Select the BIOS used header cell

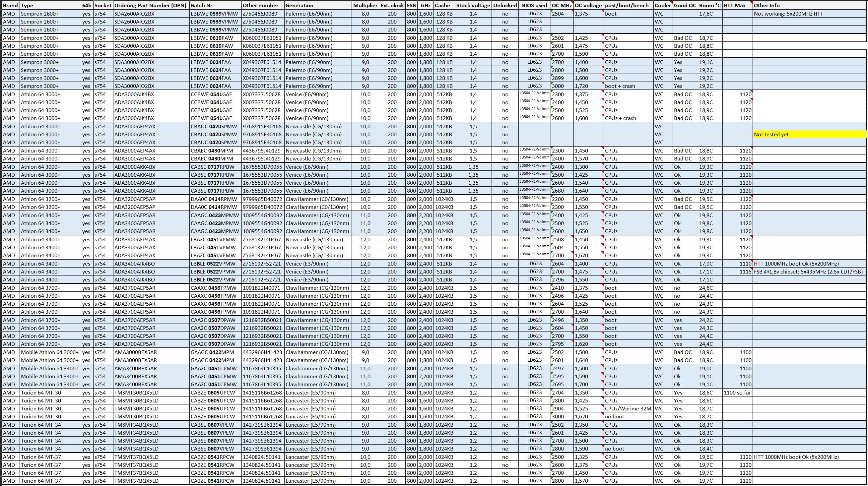pos(534,5)
